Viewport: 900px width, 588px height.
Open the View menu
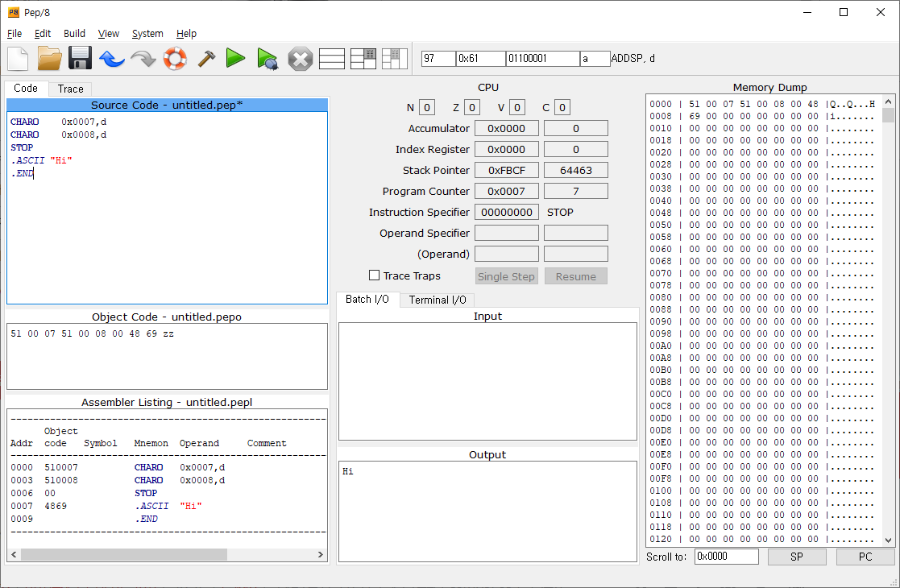click(x=109, y=33)
